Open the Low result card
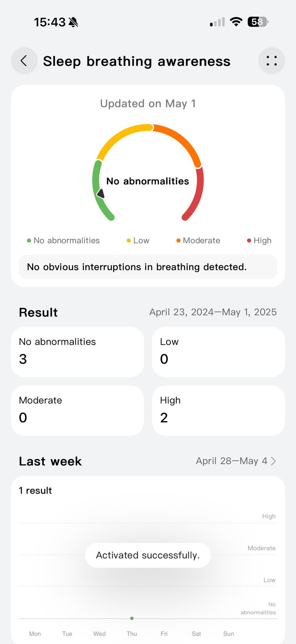Viewport: 296px width, 644px height. (218, 352)
